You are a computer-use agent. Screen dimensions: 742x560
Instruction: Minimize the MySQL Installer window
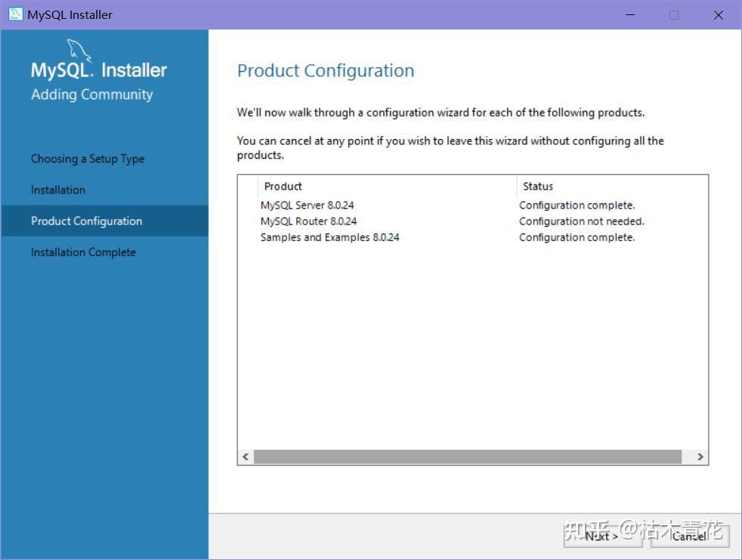[629, 15]
